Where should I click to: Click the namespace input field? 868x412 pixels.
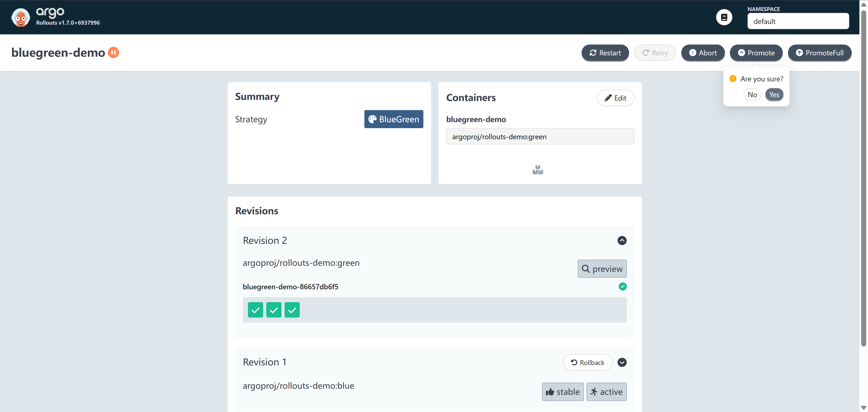point(798,21)
